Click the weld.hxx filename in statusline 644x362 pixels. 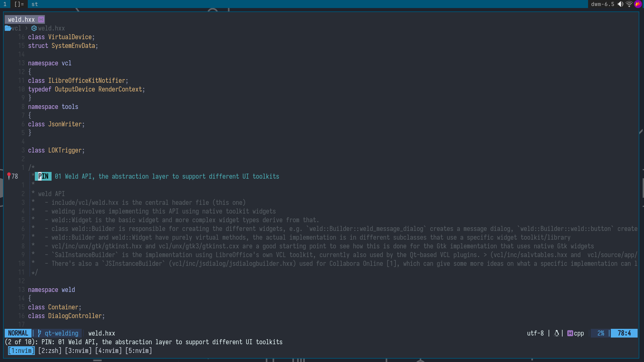tap(102, 333)
